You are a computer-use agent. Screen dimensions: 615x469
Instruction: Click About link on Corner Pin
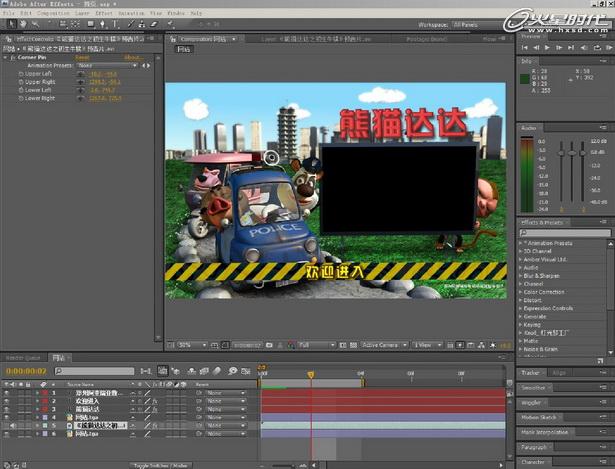pos(134,57)
